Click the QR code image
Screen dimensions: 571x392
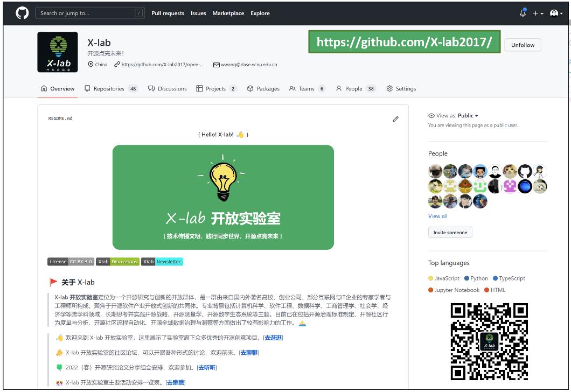click(489, 341)
